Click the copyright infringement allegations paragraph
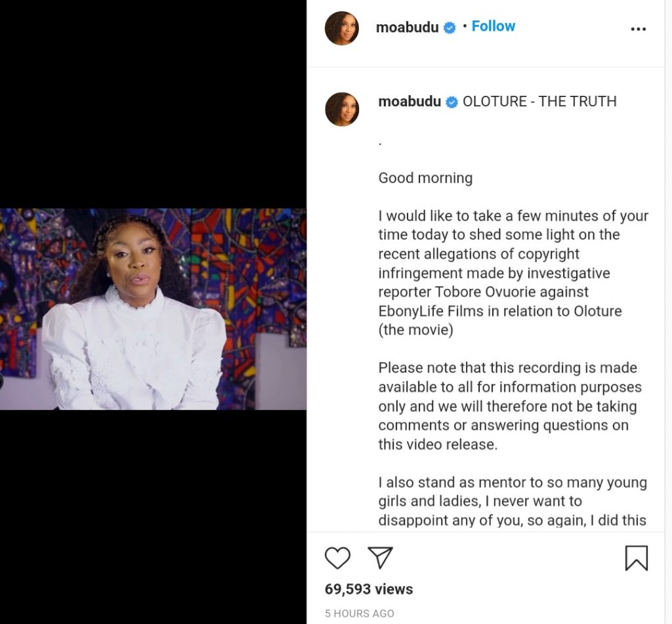Screen dimensions: 672x624 pyautogui.click(x=513, y=272)
